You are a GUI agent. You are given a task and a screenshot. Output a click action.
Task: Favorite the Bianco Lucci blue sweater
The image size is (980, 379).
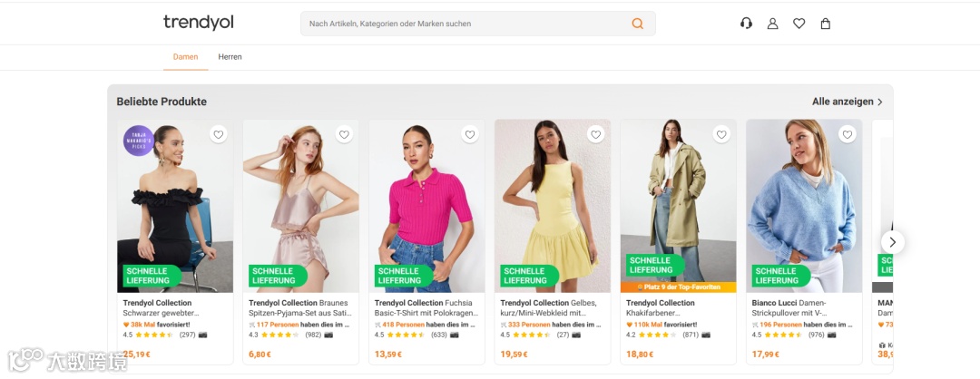click(848, 134)
